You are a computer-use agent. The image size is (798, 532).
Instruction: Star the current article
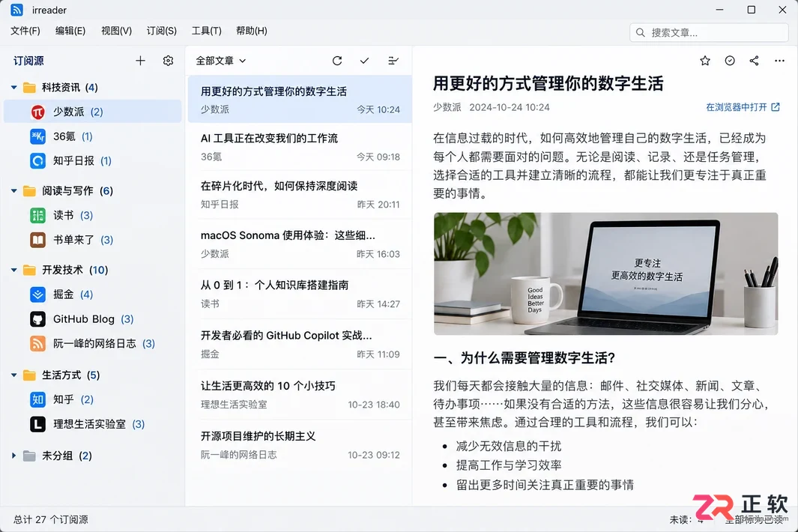click(x=705, y=61)
